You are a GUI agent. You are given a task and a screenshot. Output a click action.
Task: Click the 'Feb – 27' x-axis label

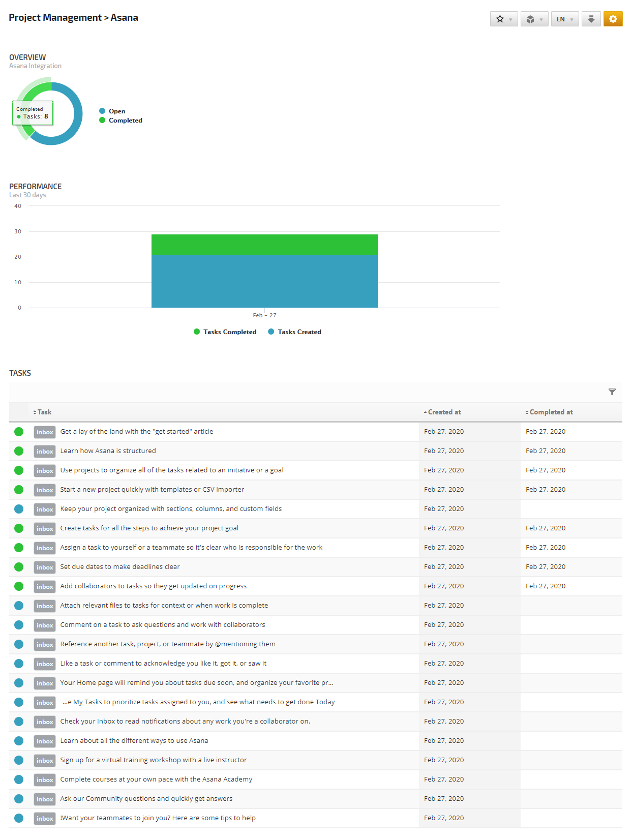click(x=264, y=316)
